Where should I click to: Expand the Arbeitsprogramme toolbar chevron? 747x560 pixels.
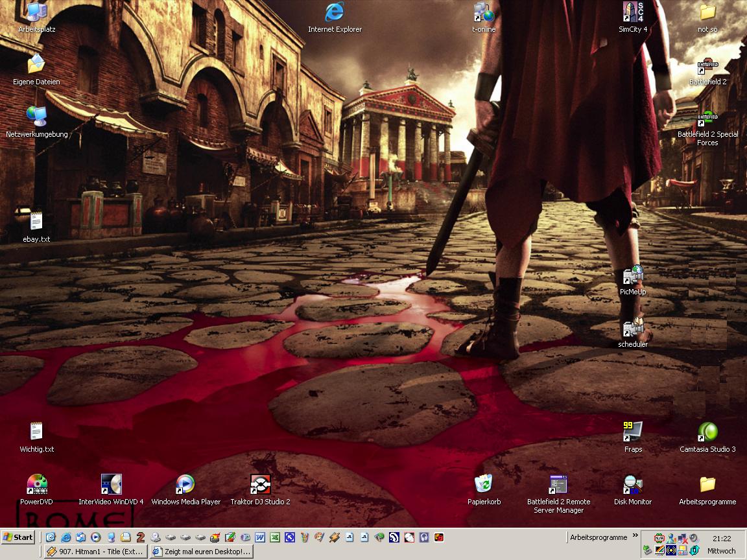635,537
